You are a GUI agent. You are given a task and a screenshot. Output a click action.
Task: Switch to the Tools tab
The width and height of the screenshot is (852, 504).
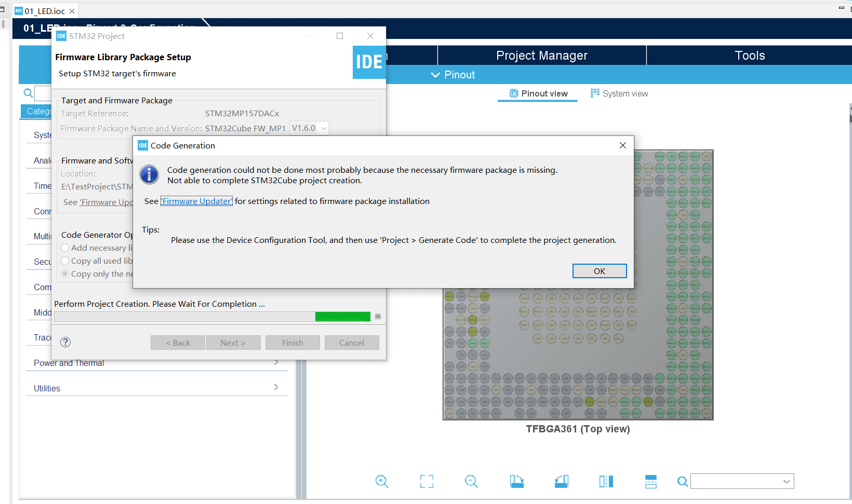coord(750,56)
